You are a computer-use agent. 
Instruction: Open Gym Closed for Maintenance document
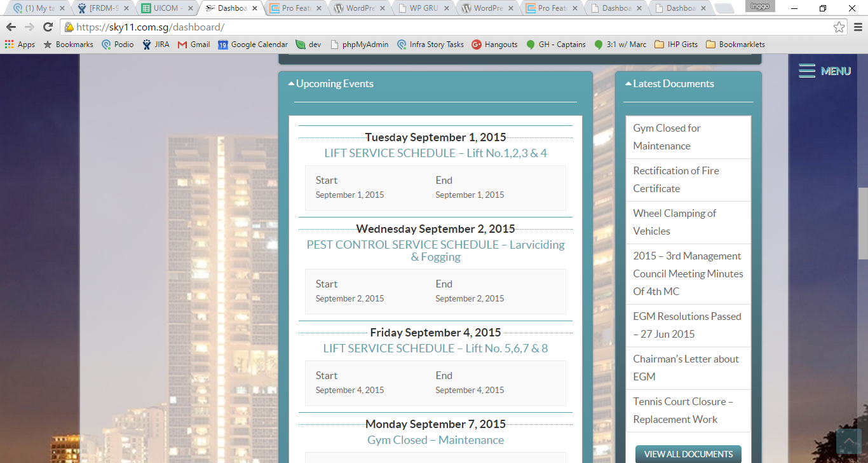(688, 137)
